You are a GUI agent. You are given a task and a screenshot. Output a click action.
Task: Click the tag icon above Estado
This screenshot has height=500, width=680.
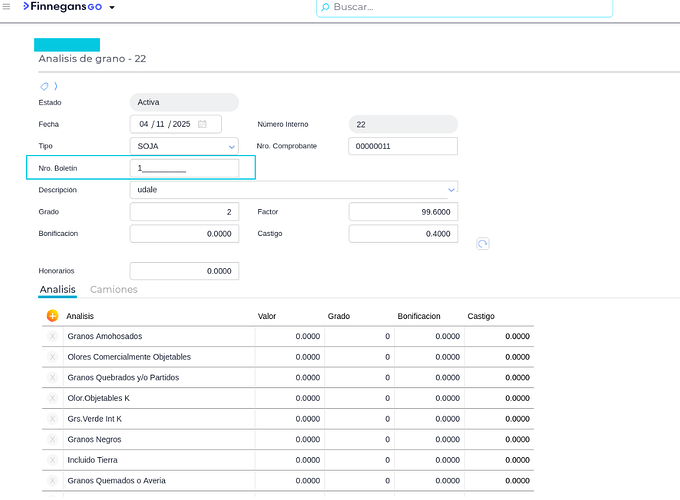(44, 86)
